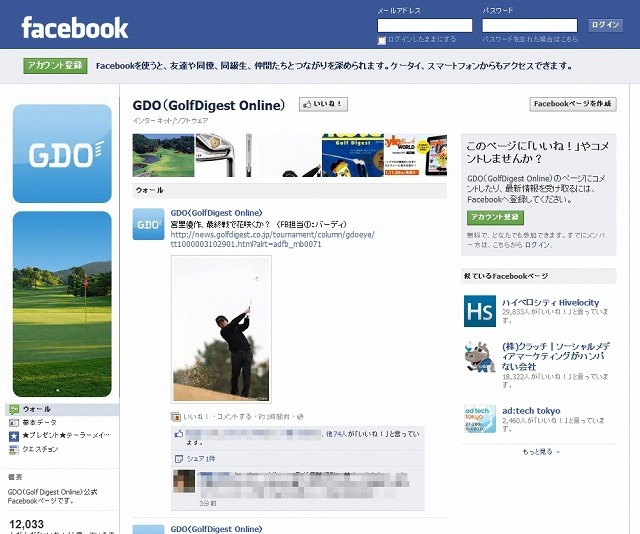The height and width of the screenshot is (534, 640).
Task: Click the basic info card icon in sidebar
Action: [14, 423]
